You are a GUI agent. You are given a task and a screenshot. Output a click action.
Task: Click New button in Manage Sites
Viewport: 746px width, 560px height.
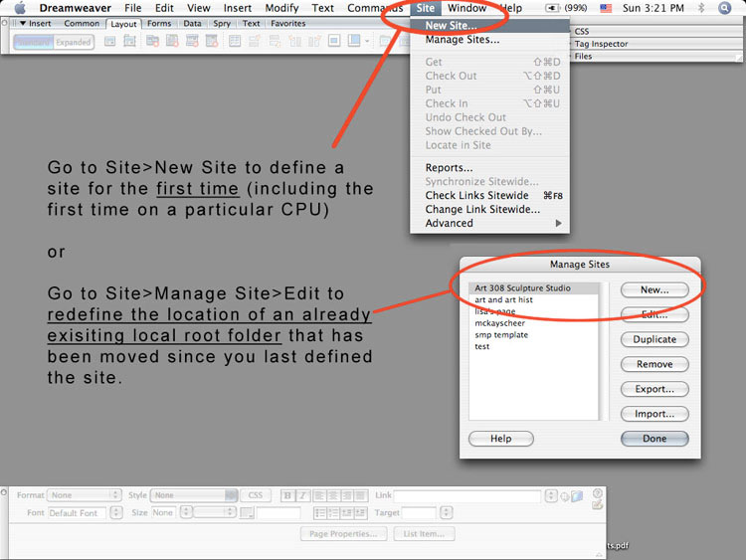654,289
